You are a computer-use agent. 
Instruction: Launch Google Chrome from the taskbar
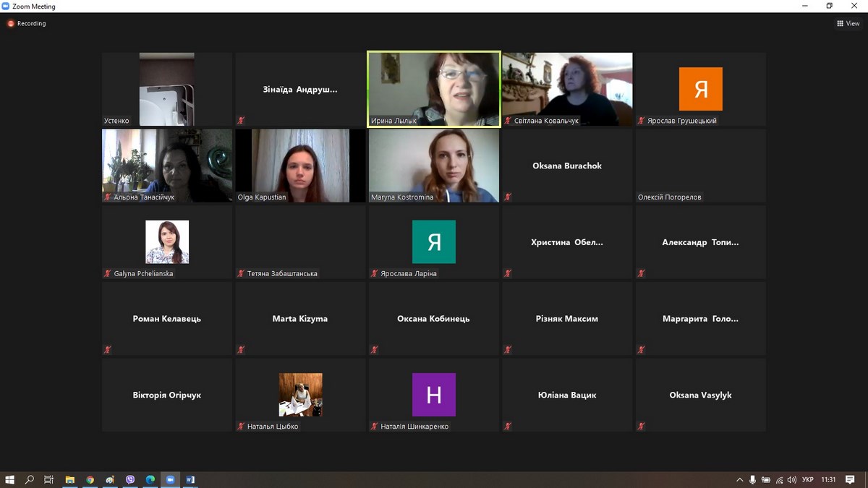(x=90, y=479)
